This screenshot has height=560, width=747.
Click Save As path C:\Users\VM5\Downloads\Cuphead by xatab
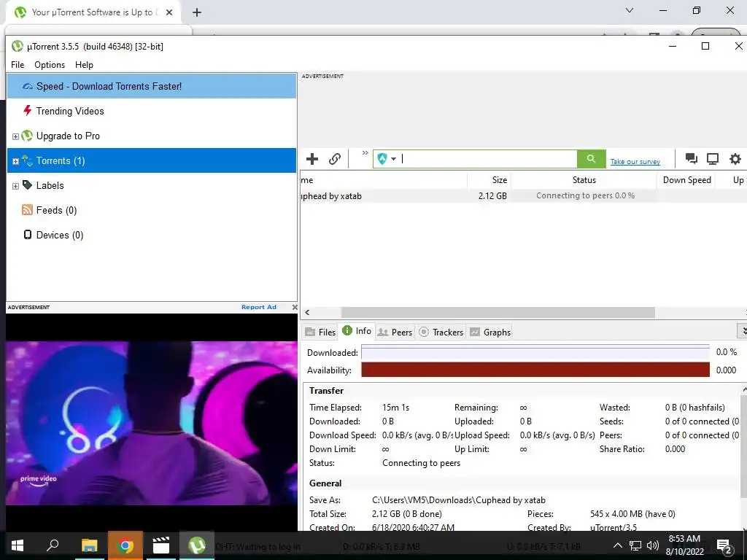(458, 500)
